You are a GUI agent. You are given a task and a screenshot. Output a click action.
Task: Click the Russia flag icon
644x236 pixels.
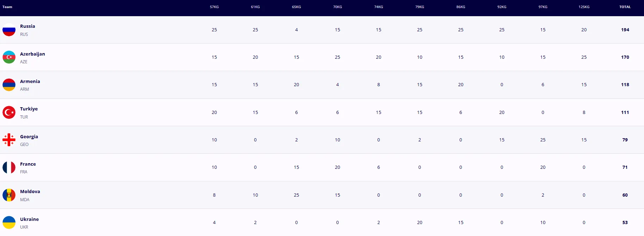(x=9, y=30)
